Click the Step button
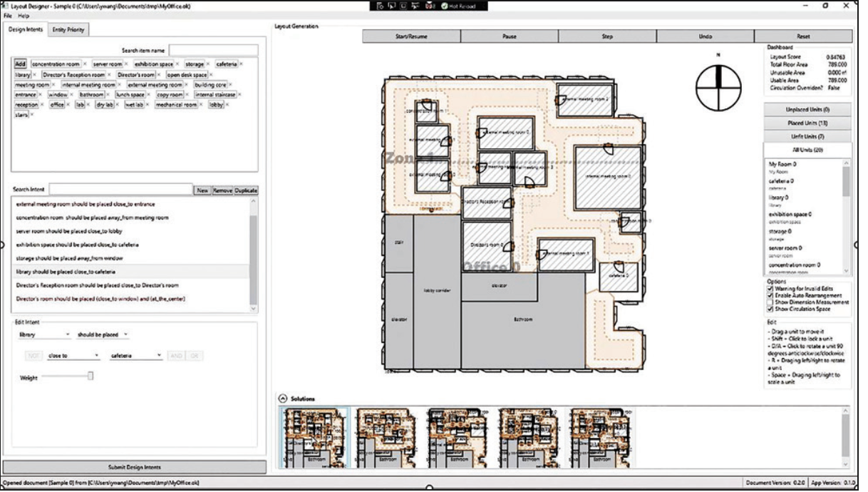 click(x=607, y=36)
